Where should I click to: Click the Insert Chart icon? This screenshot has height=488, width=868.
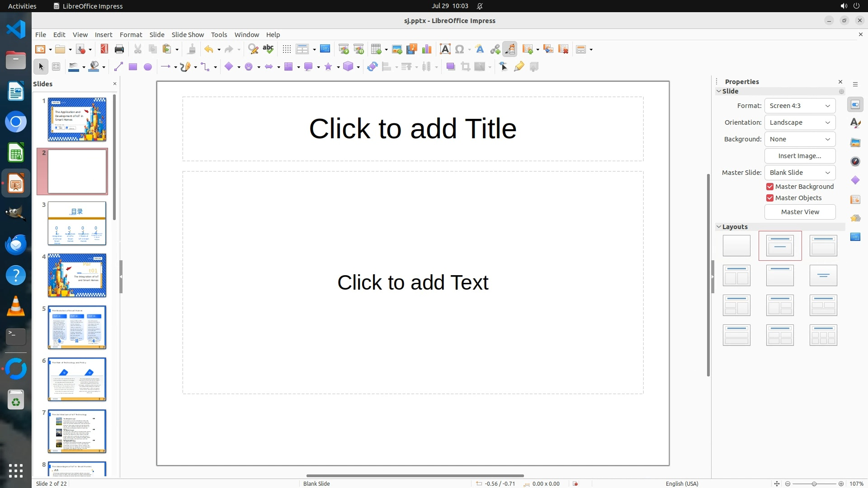426,49
